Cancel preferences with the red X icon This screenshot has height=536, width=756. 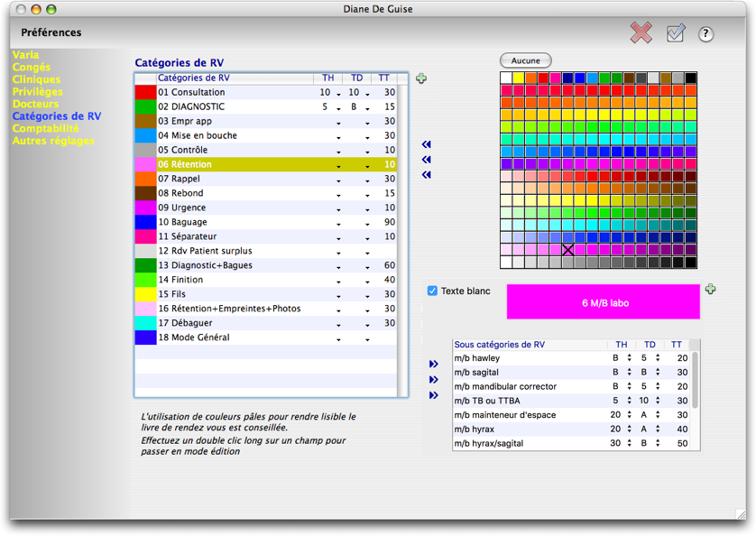tap(641, 32)
